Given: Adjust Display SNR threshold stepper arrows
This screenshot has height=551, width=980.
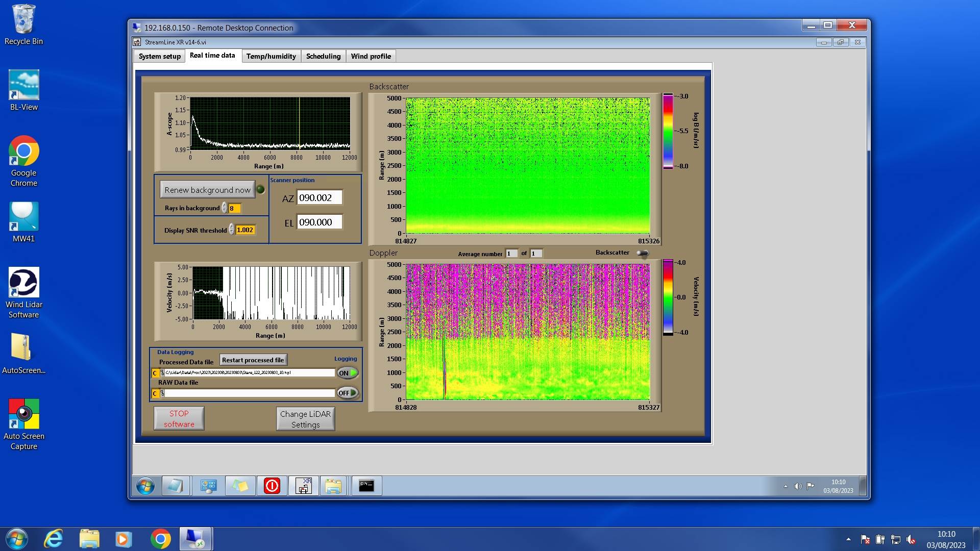Looking at the screenshot, I should pos(231,230).
